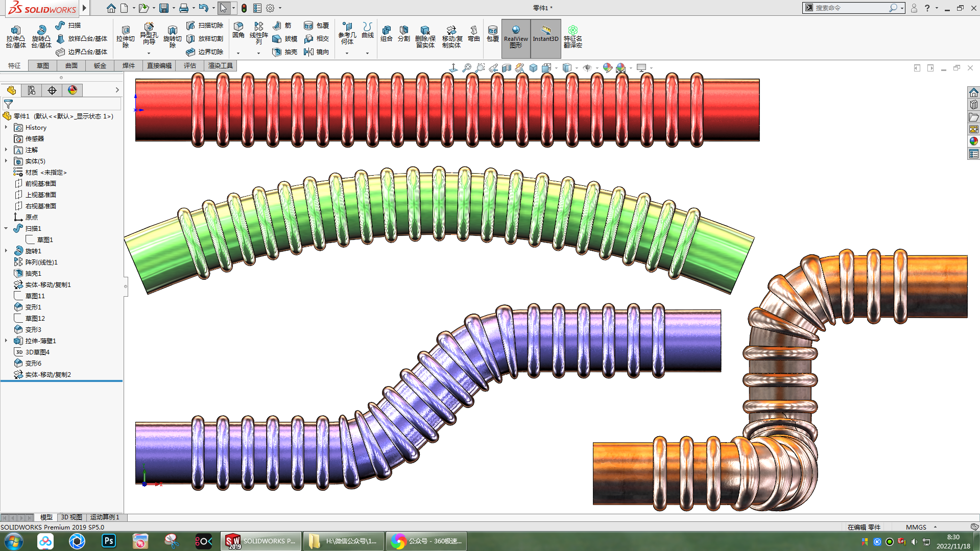980x551 pixels.
Task: Select the 放样切割 lofted cut tool
Action: (x=205, y=39)
